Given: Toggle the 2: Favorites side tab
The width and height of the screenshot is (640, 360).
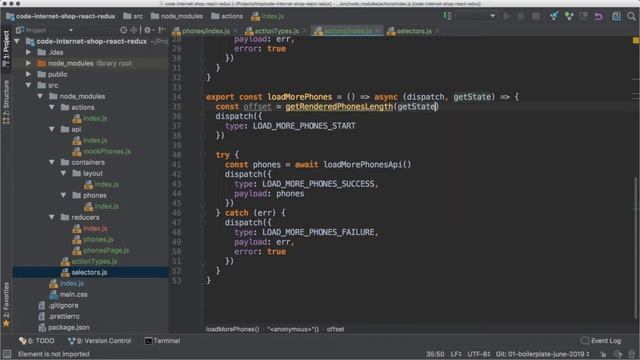Looking at the screenshot, I should pos(6,304).
